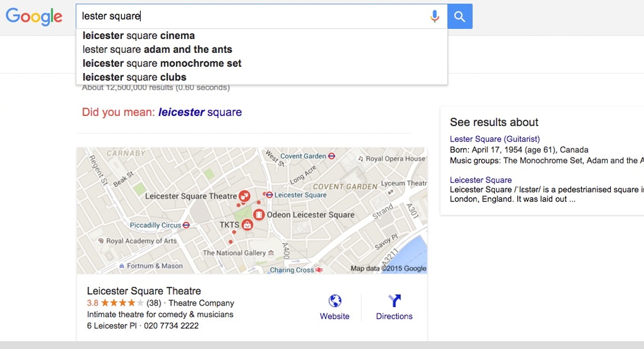Viewport: 644px width, 349px height.
Task: Select suggestion 'leicester square monochrome set'
Action: click(162, 63)
